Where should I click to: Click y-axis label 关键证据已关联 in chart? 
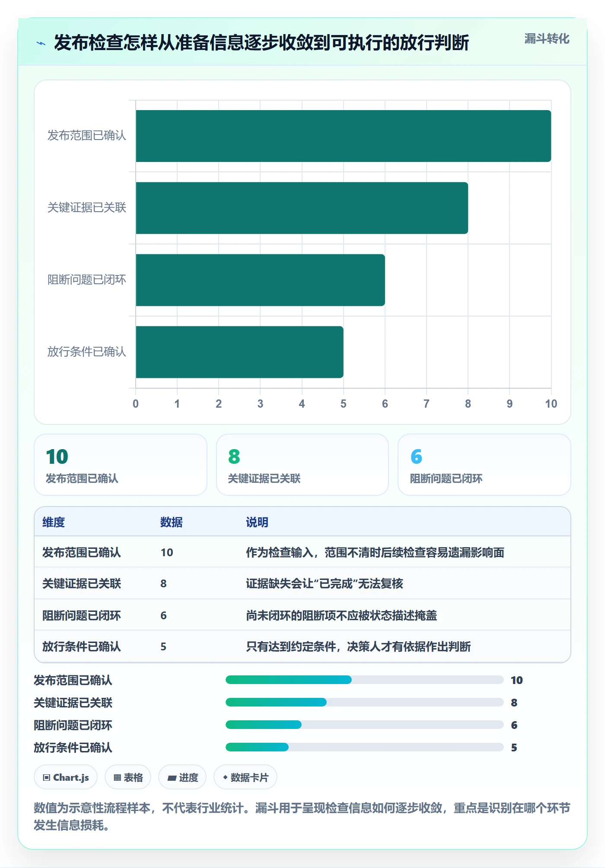(87, 208)
